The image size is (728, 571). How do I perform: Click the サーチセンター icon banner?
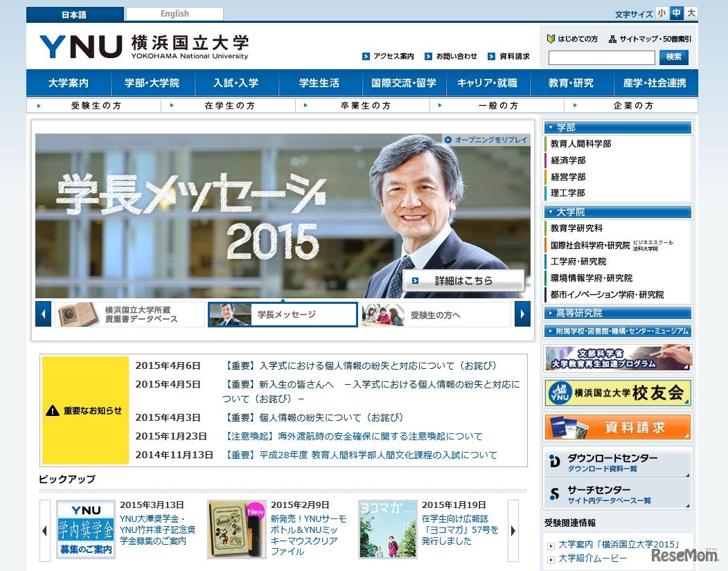(617, 493)
